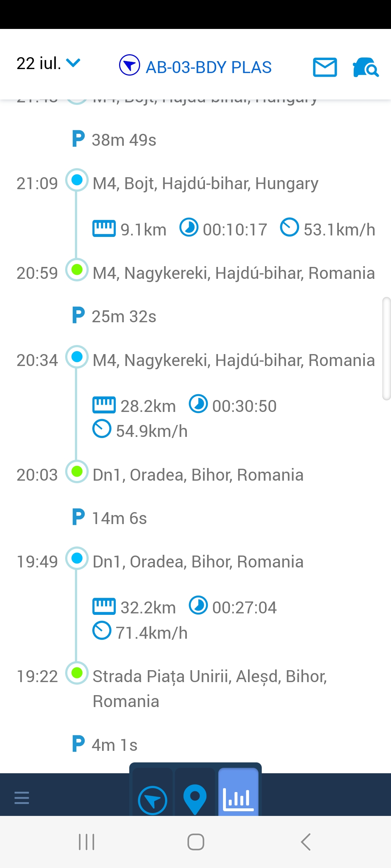
Task: Select the 21:09 Bojt stop marker
Action: tap(77, 180)
